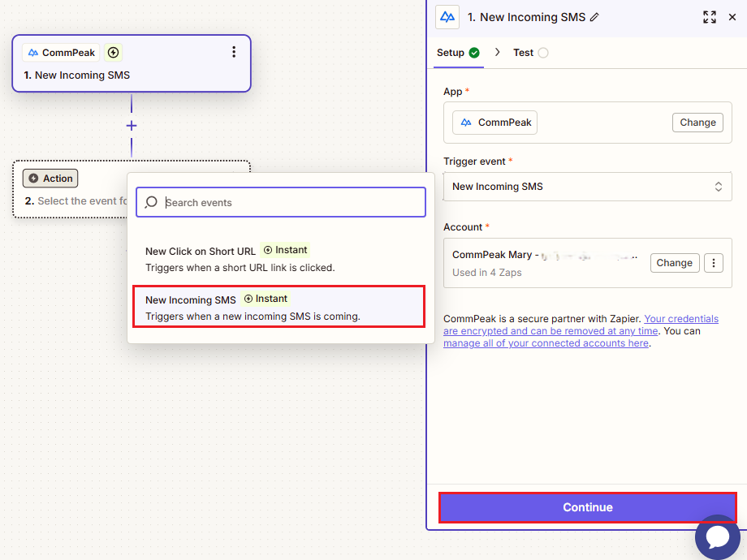Focus the Search events input field
Screen dimensions: 747x560
(x=281, y=202)
